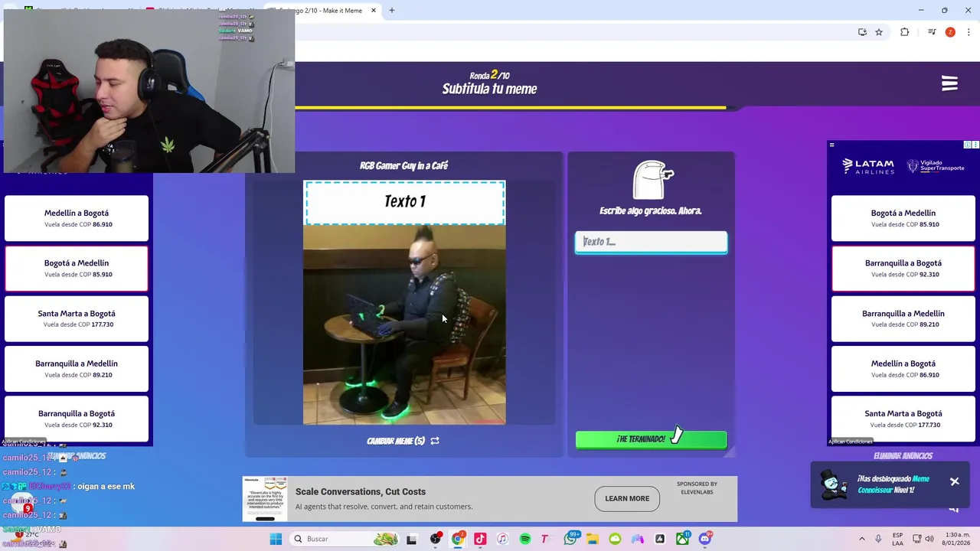This screenshot has width=980, height=551.
Task: Open Discord from the taskbar
Action: point(705,539)
